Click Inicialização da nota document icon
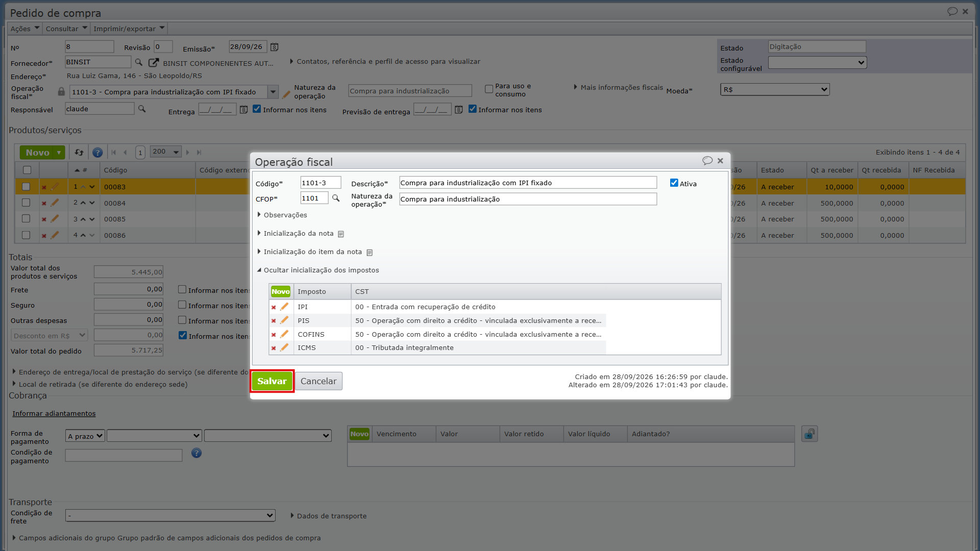 (341, 234)
